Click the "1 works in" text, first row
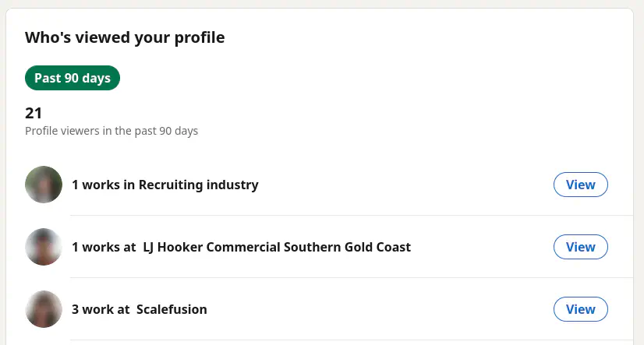644x345 pixels. pyautogui.click(x=104, y=185)
